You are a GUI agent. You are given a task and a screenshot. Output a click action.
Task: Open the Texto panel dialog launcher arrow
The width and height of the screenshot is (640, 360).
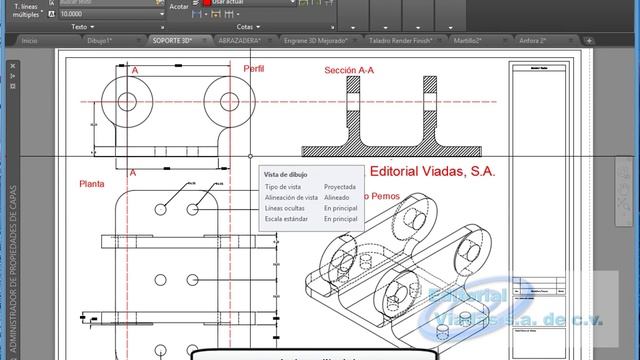pyautogui.click(x=162, y=27)
